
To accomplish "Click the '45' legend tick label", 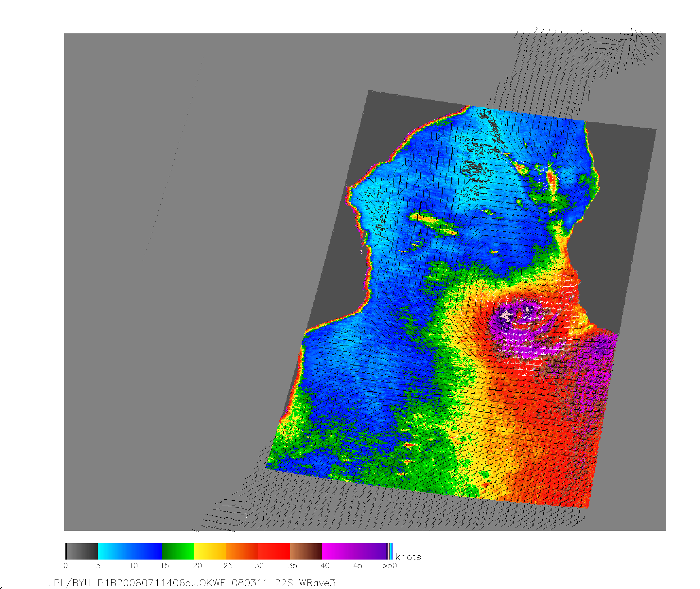I will coord(358,566).
